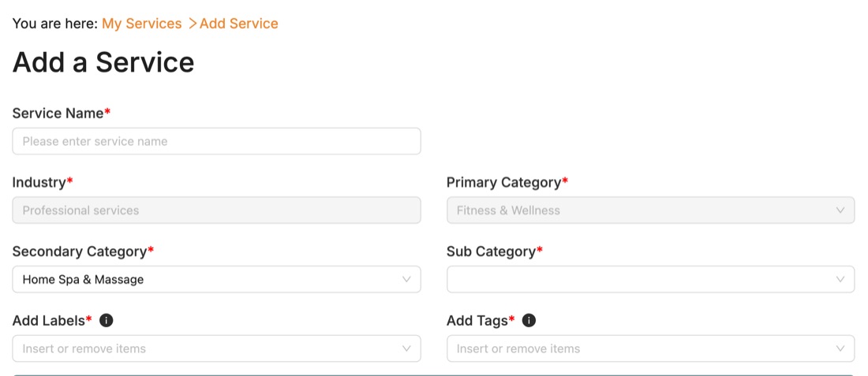Click the info icon beside Add Tags

pos(529,320)
